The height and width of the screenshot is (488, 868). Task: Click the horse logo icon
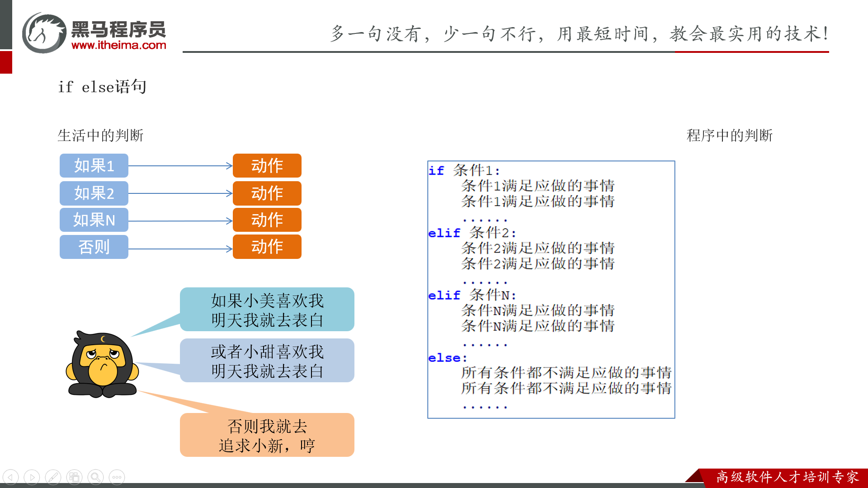(44, 33)
